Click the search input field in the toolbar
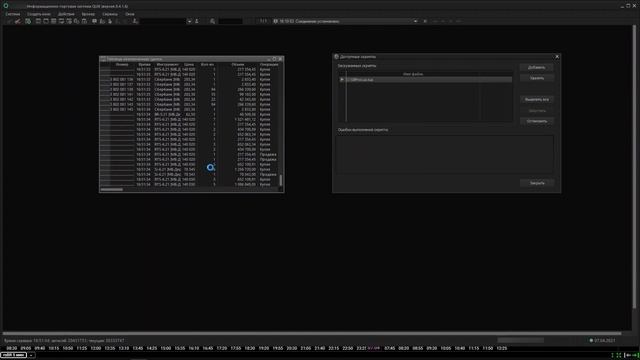This screenshot has height=360, width=640. point(231,21)
